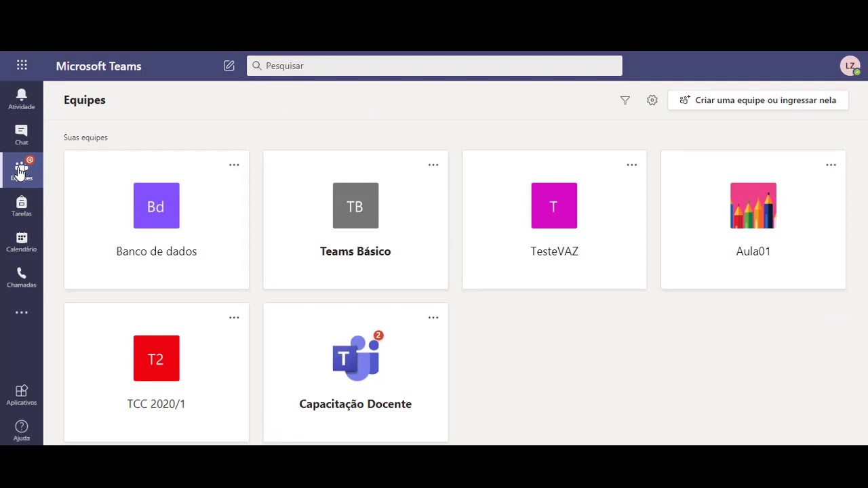
Task: Show more apps ellipsis in sidebar
Action: [22, 312]
